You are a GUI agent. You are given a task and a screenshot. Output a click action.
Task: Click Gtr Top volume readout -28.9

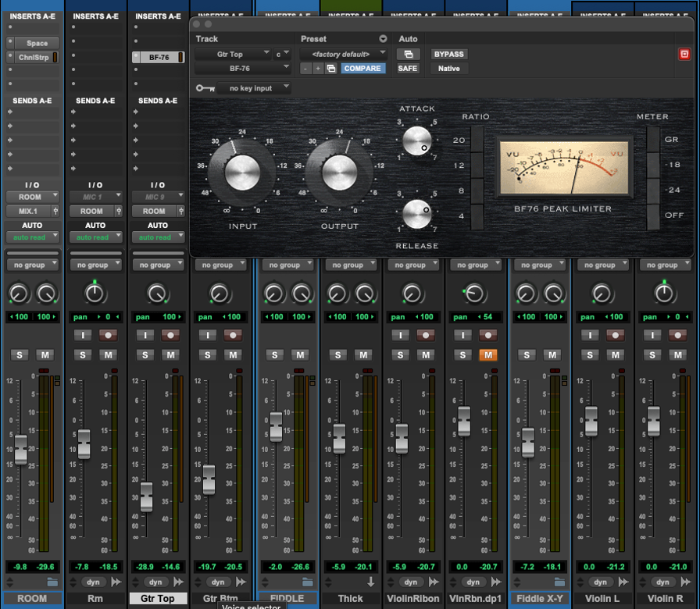tap(145, 567)
